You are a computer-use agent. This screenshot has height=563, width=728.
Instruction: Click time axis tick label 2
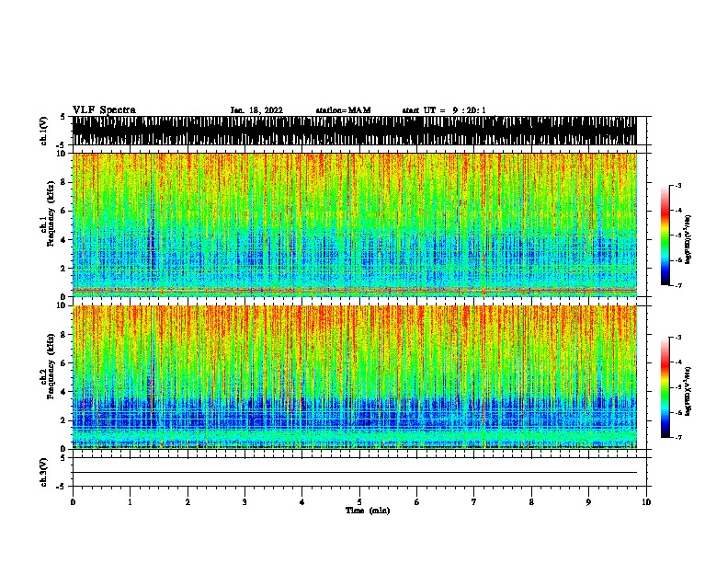[188, 502]
